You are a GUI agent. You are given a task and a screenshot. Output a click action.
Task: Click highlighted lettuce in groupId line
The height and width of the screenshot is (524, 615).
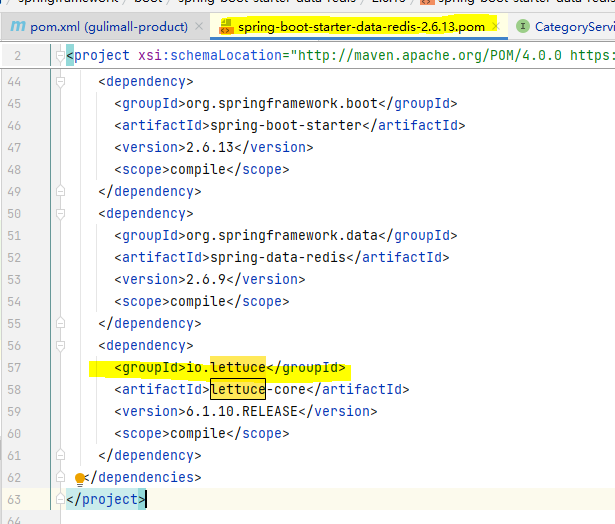pos(238,368)
